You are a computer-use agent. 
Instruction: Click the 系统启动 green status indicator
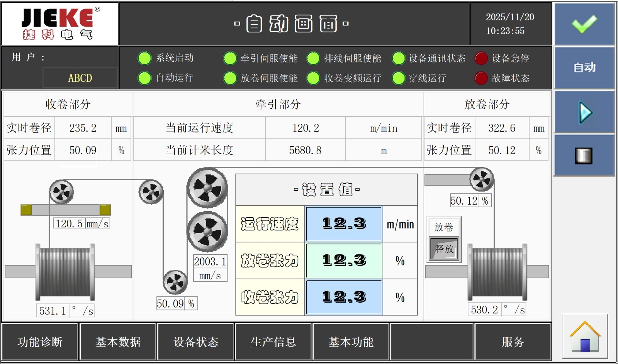tap(144, 58)
